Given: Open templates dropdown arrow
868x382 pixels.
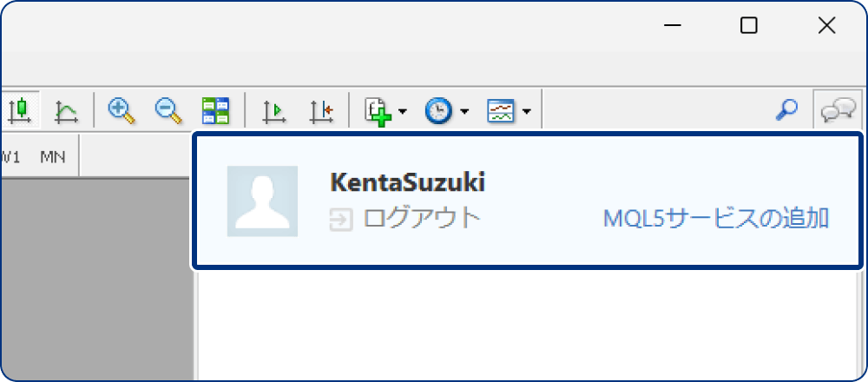Looking at the screenshot, I should 527,112.
